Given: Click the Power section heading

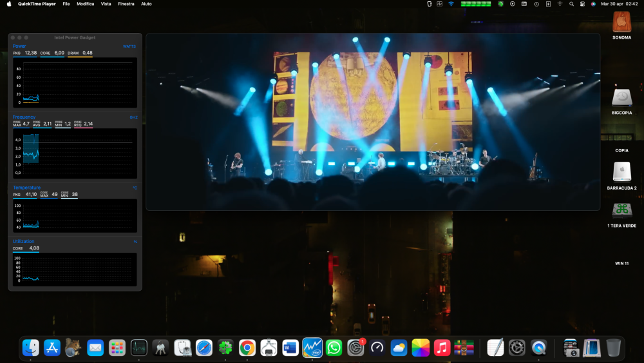Looking at the screenshot, I should click(19, 46).
